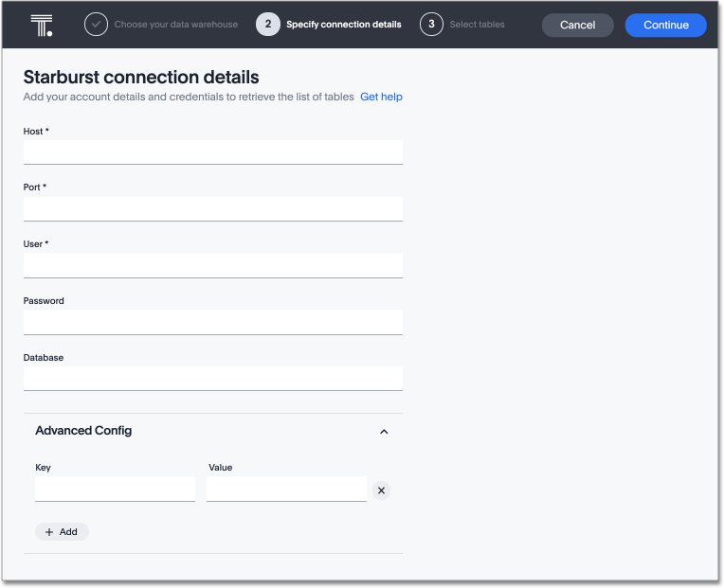Screen dimensions: 724x588
Task: Remove the key-value row with X icon
Action: (x=381, y=490)
